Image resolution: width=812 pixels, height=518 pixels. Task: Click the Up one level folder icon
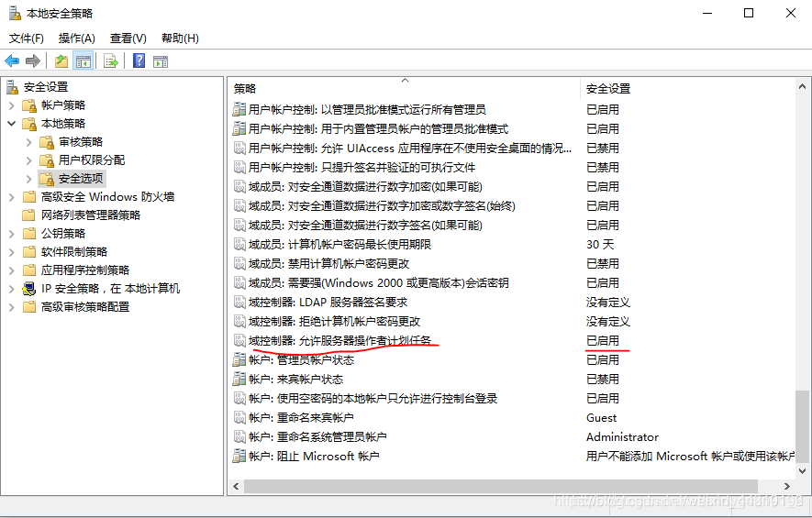[61, 61]
